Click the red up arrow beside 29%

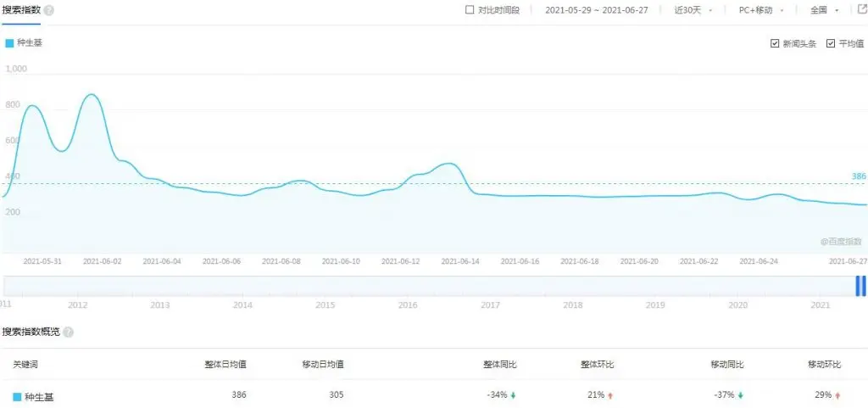838,395
